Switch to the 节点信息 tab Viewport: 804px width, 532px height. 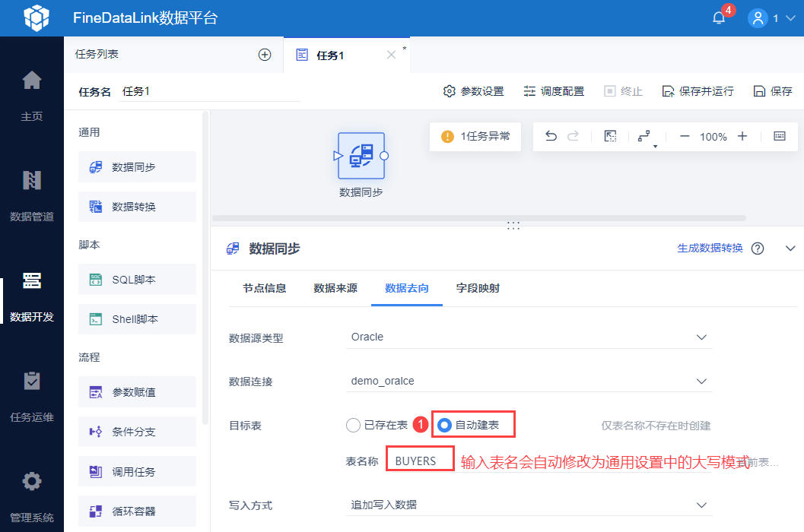pos(265,288)
